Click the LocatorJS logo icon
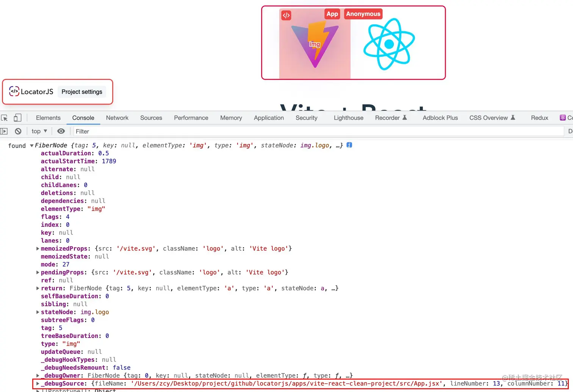This screenshot has height=392, width=573. 14,91
